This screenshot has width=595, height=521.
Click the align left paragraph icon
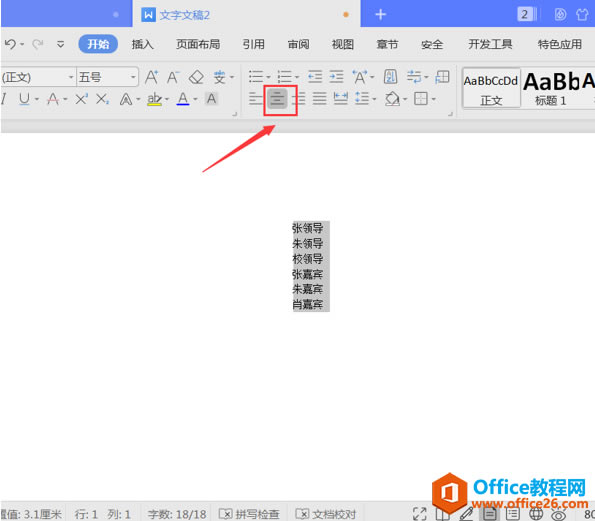pyautogui.click(x=256, y=99)
